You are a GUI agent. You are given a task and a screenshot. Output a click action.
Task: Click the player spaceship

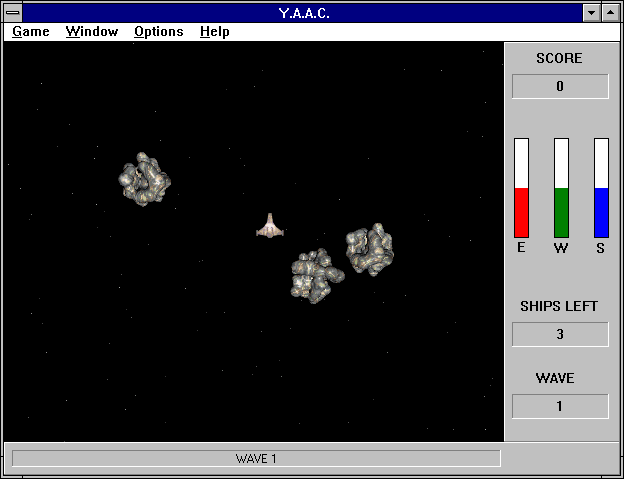[x=270, y=226]
